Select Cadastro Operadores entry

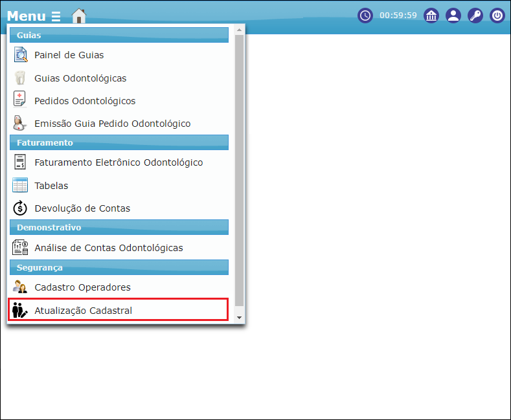coord(83,287)
